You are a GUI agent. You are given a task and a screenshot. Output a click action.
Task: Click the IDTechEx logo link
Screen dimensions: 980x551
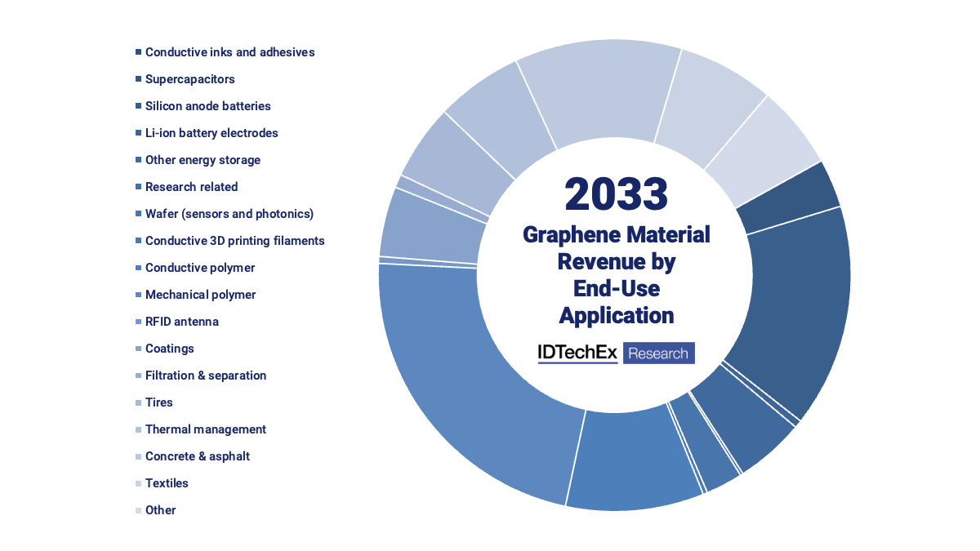click(x=577, y=353)
